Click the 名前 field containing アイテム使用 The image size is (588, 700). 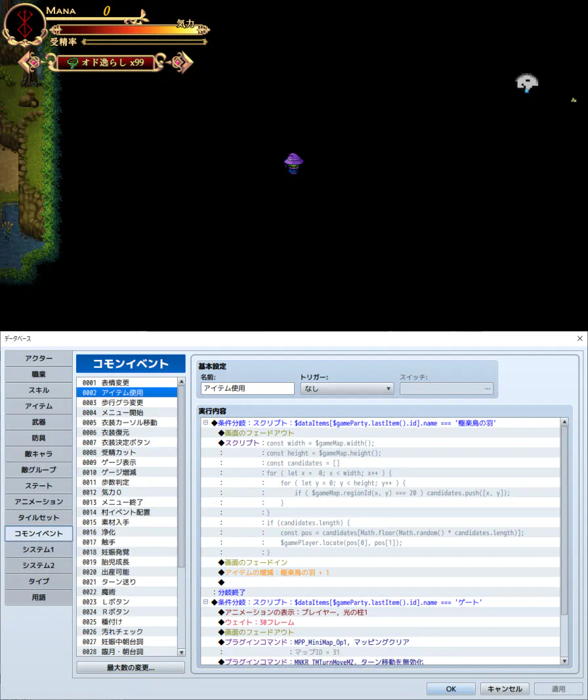247,388
